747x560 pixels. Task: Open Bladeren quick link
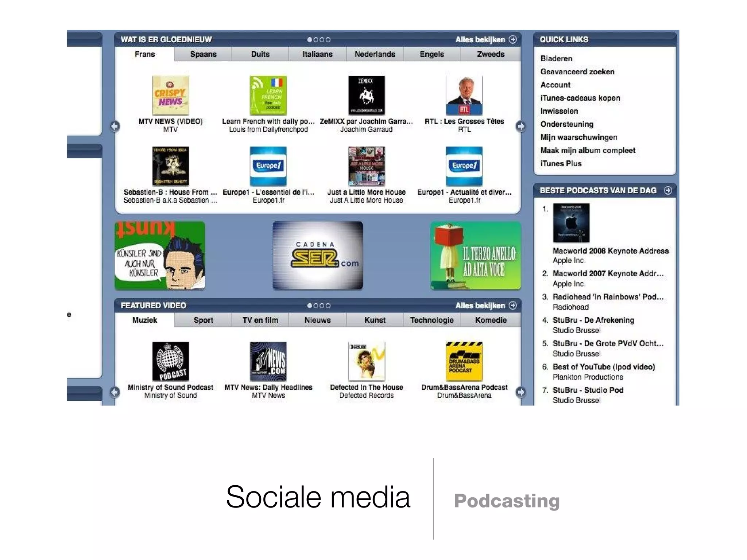[x=556, y=59]
